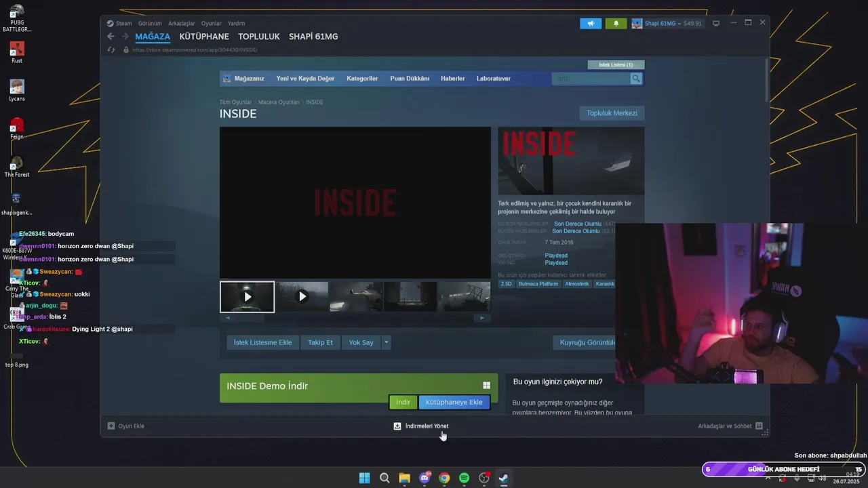Click the 2.5D tag
Viewport: 868px width, 488px height.
coord(506,284)
